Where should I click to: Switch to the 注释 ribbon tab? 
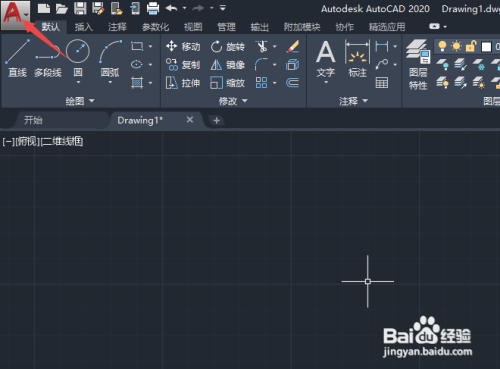[x=117, y=27]
